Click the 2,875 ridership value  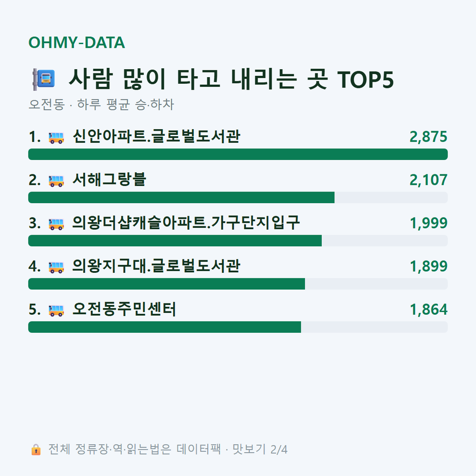[x=428, y=137]
